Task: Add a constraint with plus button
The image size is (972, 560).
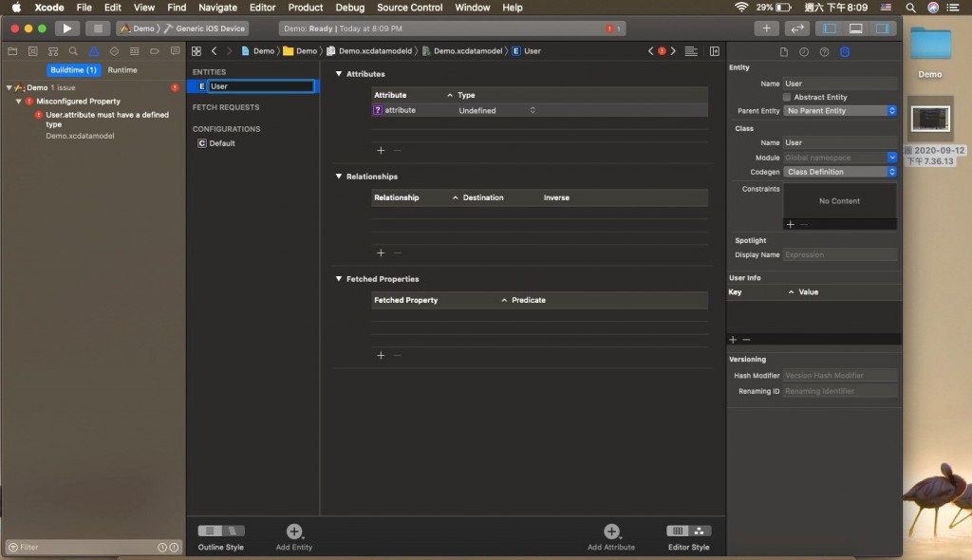Action: click(790, 225)
